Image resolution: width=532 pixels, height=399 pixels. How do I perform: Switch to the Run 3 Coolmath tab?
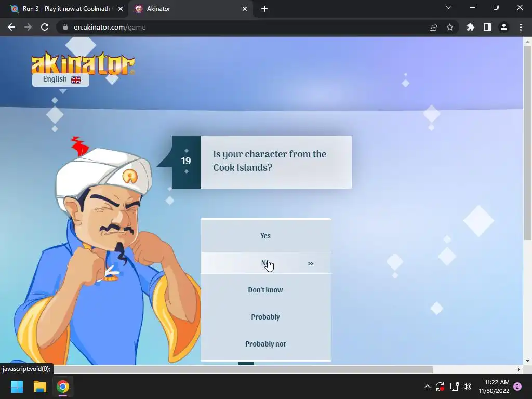pos(64,9)
